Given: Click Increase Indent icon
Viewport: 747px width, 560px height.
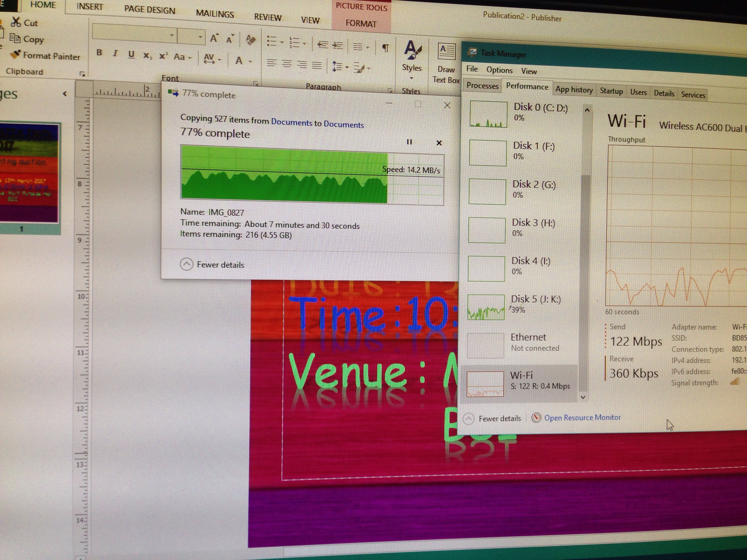Looking at the screenshot, I should click(x=337, y=45).
